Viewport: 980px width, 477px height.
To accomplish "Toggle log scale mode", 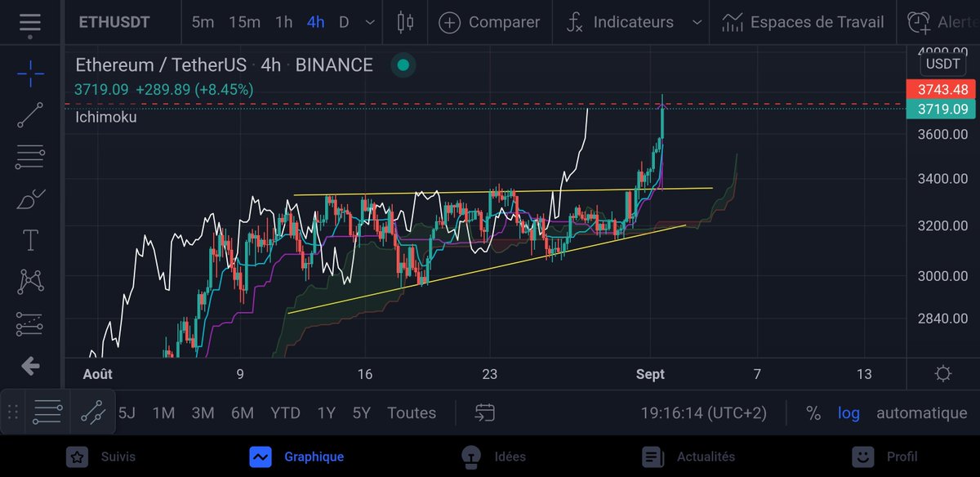I will click(849, 413).
